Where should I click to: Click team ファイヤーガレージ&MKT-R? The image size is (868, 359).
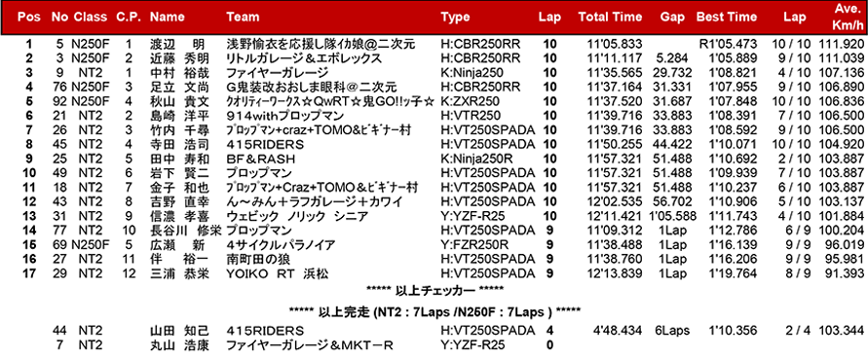click(310, 345)
